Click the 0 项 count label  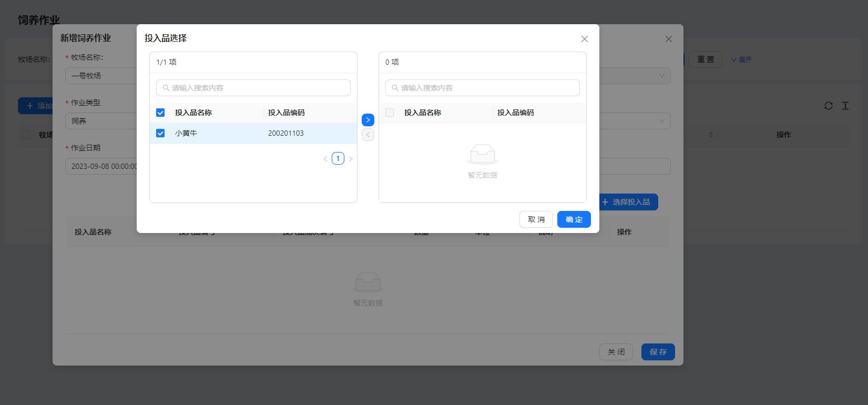pos(392,62)
